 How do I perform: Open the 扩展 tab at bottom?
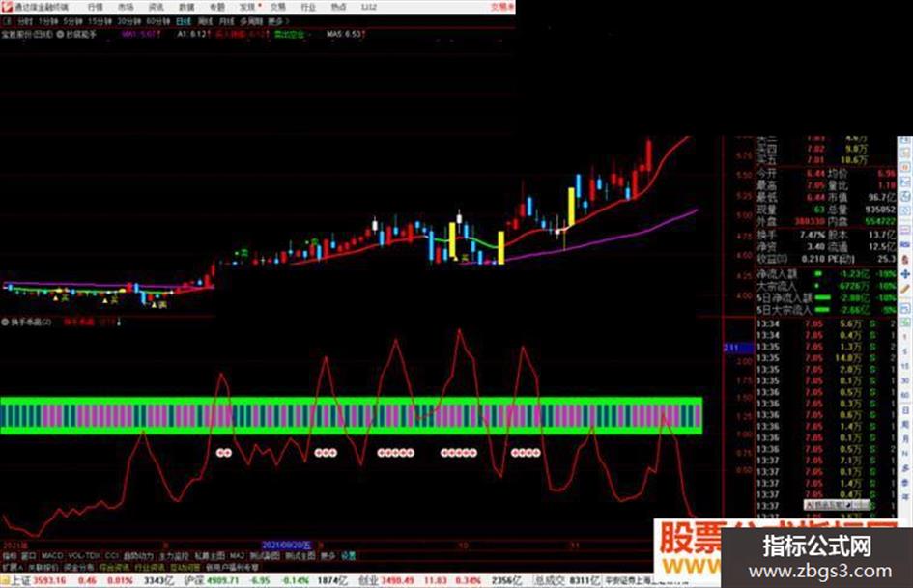(x=13, y=567)
